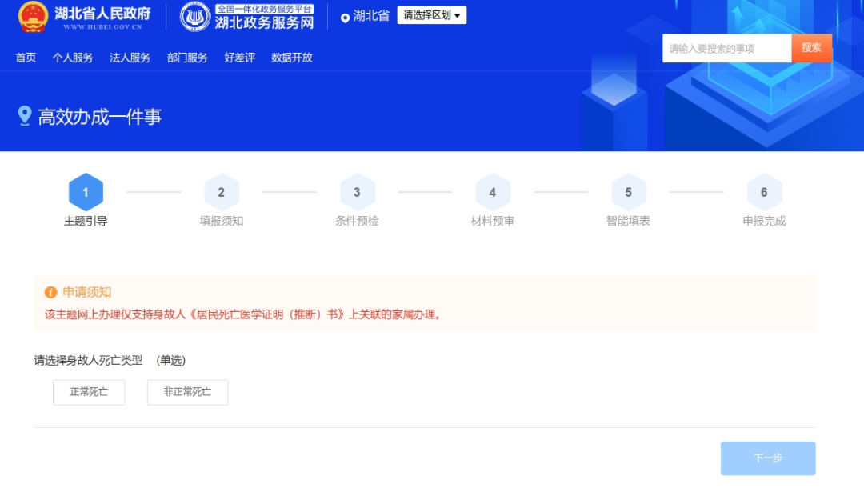Switch to the 部门服务 section
Screen dimensions: 864x504
point(189,58)
